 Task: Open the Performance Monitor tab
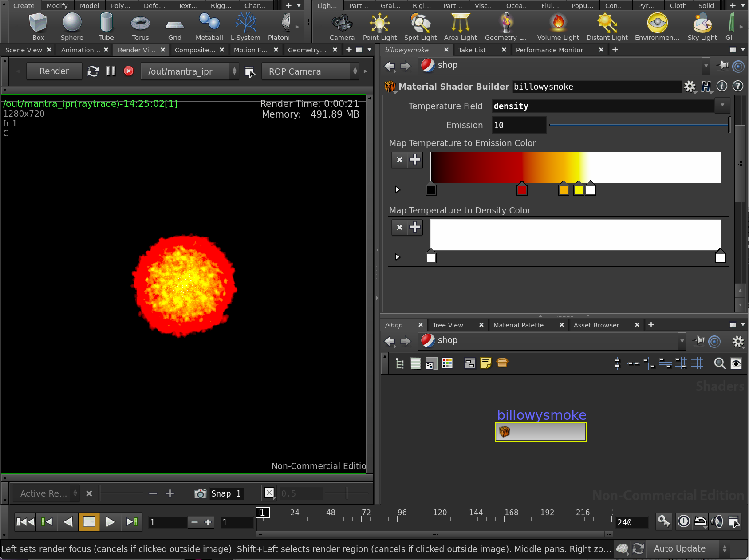(549, 50)
